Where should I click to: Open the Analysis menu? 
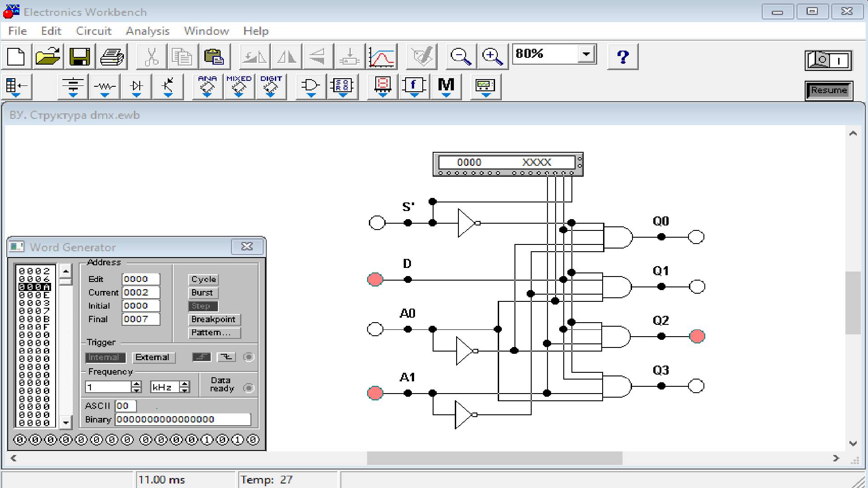coord(147,31)
